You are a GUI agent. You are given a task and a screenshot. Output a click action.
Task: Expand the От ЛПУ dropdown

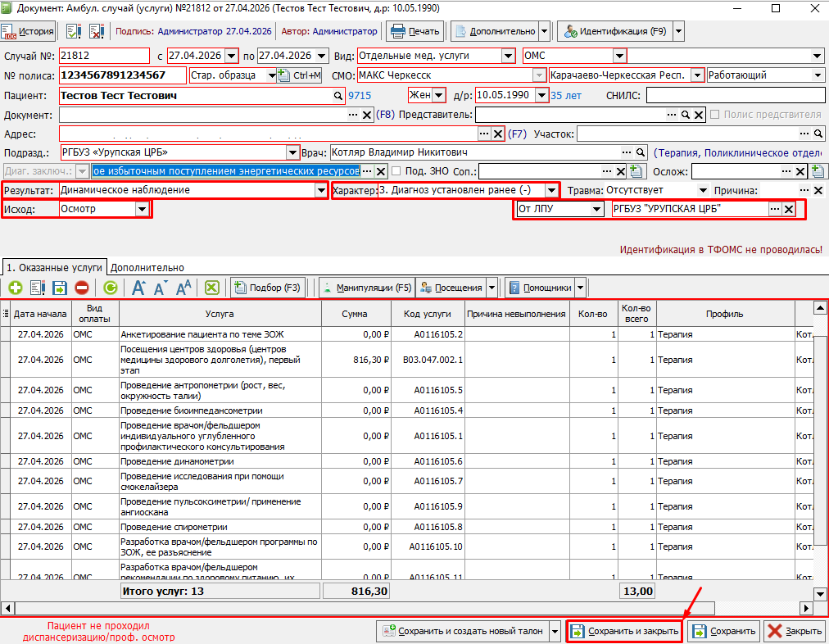(597, 209)
